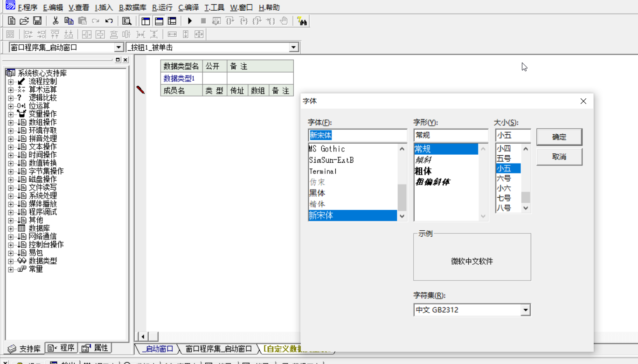Expand the 文本操作 tree node
Image resolution: width=638 pixels, height=364 pixels.
[x=11, y=147]
